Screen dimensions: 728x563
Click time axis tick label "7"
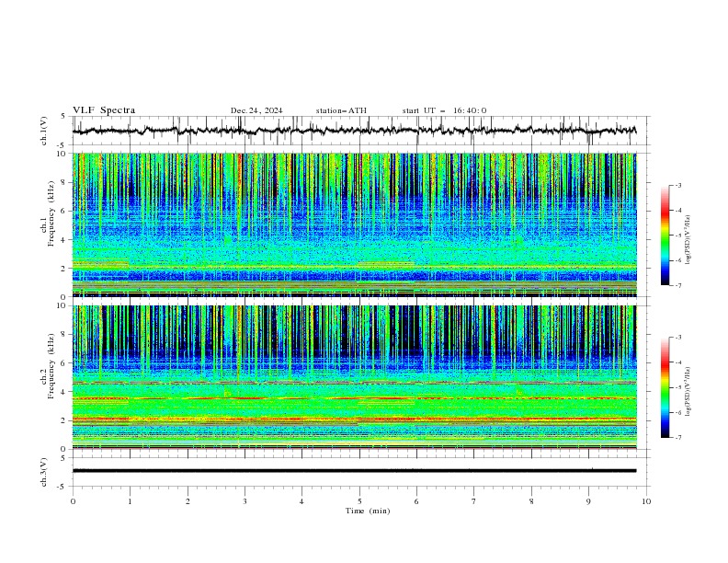[474, 501]
